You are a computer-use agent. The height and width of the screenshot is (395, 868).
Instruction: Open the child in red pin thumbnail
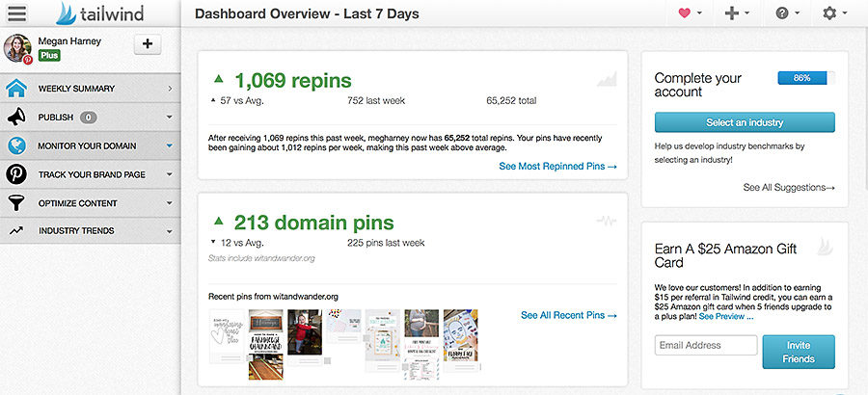(305, 332)
